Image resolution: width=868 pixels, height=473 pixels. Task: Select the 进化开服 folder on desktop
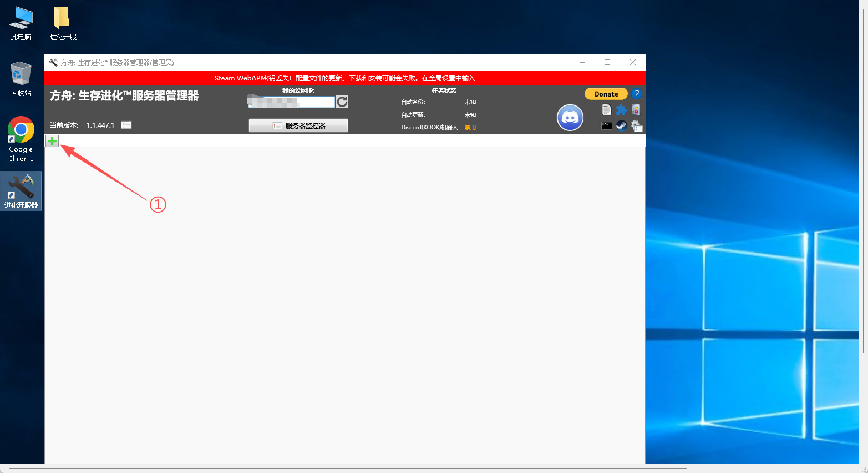(63, 24)
